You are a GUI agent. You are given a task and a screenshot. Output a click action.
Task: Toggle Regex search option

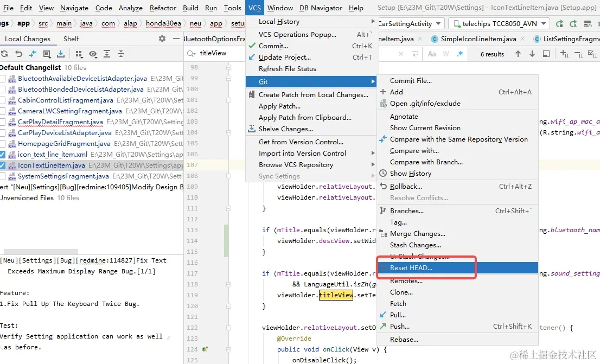pos(460,54)
